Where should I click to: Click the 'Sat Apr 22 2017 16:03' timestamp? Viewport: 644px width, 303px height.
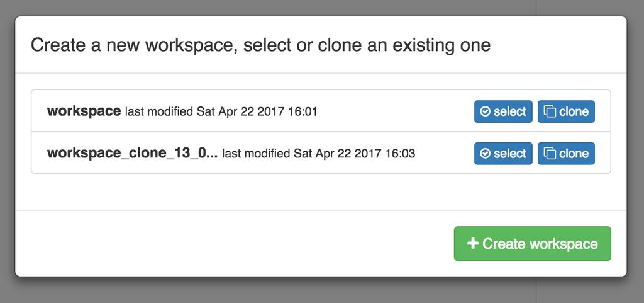[x=354, y=154]
